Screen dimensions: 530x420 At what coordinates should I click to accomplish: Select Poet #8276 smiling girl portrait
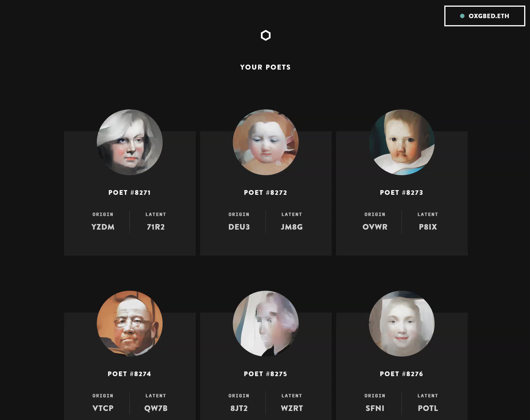coord(402,323)
